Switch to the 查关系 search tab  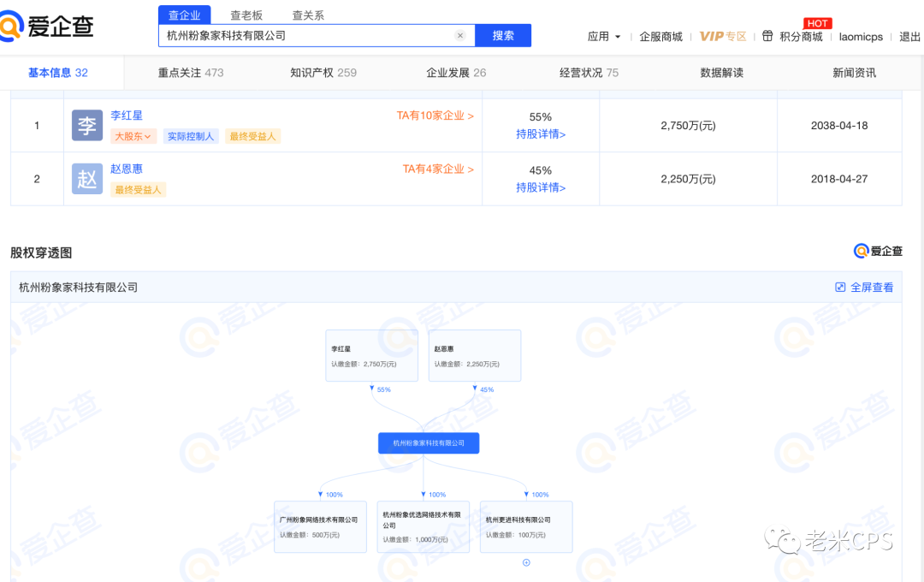pos(308,15)
